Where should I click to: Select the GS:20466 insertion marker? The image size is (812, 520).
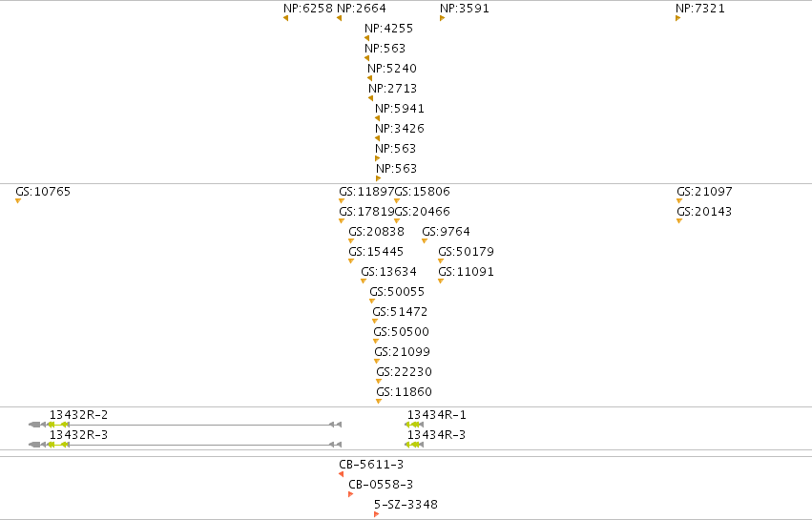click(397, 221)
